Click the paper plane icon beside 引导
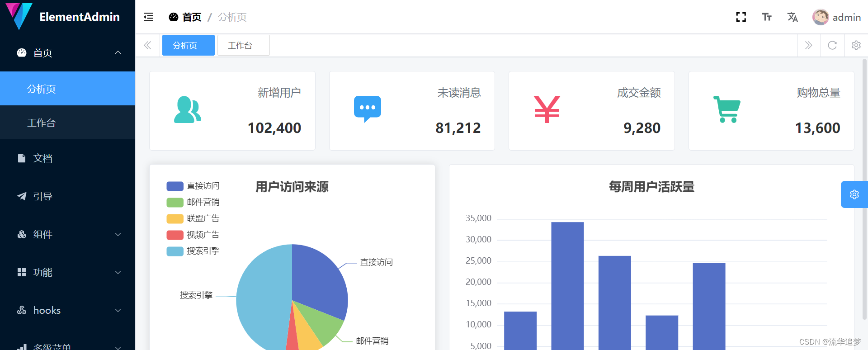868x350 pixels. tap(22, 196)
